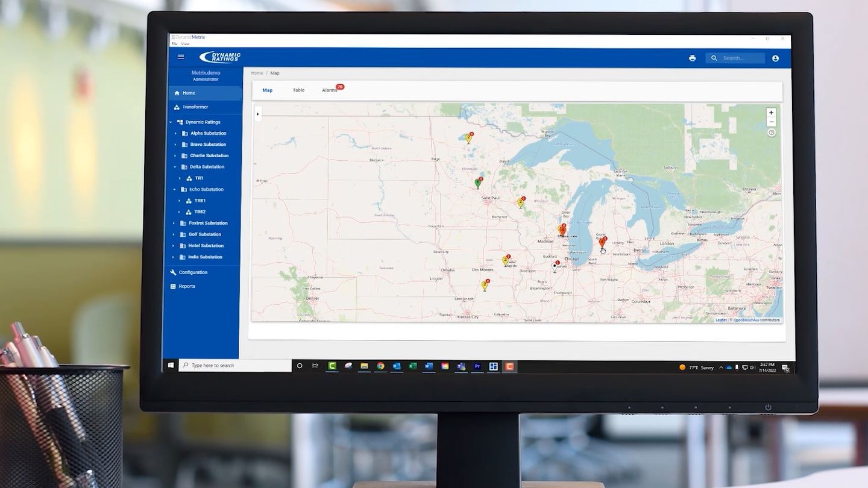Viewport: 868px width, 488px height.
Task: Click the Leaflet attribution link
Action: tap(721, 320)
